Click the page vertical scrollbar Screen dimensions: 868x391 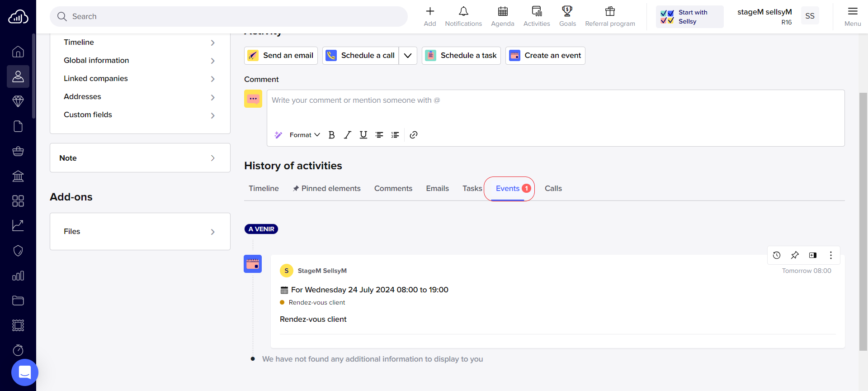click(x=863, y=222)
